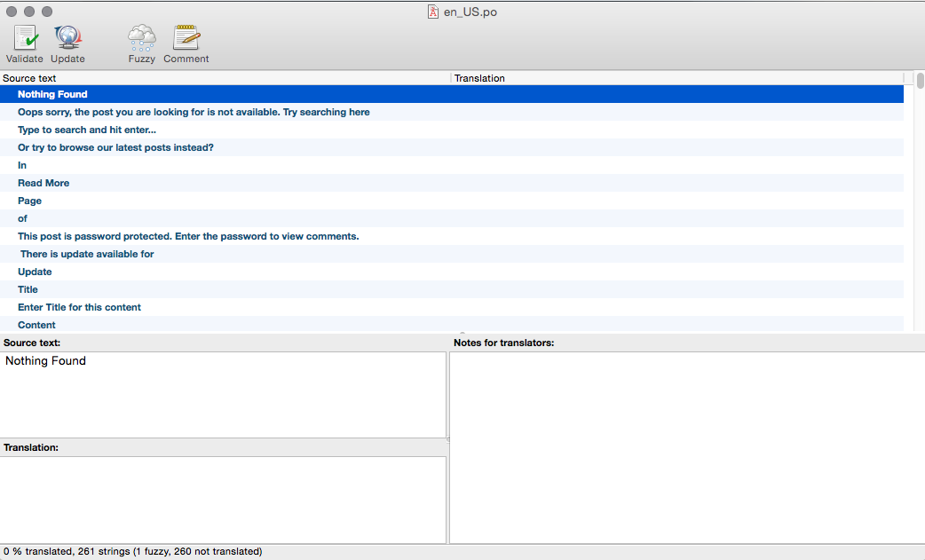This screenshot has width=925, height=560.
Task: Click the splitter handle below the string list
Action: coord(462,334)
